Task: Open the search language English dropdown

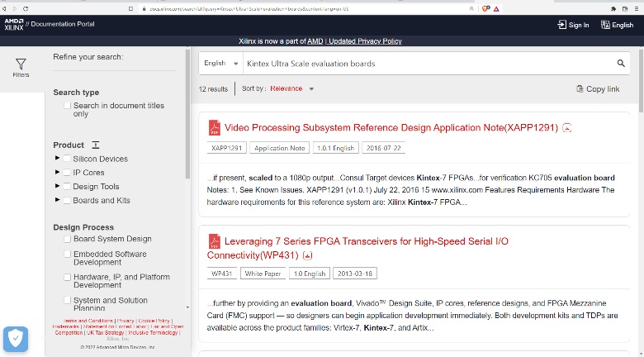Action: click(221, 64)
